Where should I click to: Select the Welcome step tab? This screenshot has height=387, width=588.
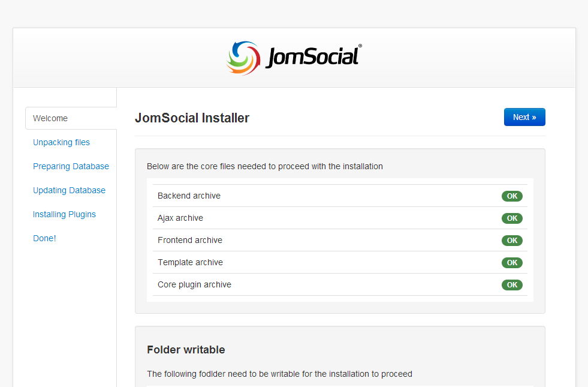click(50, 118)
